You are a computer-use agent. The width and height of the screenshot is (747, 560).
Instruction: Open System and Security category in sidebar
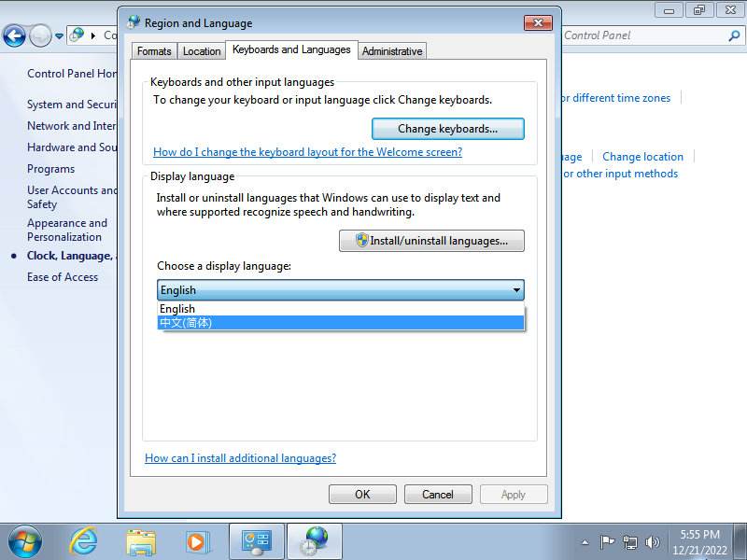coord(72,105)
